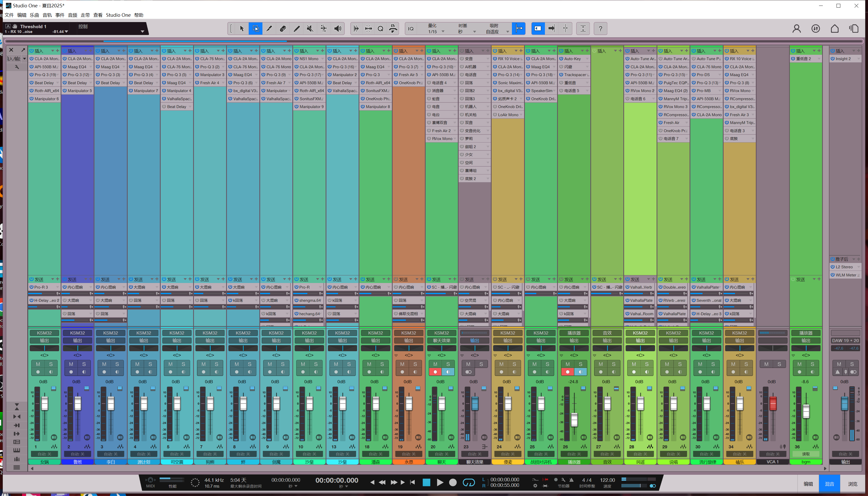
Task: Select the Split (knife) tool
Action: [x=269, y=29]
